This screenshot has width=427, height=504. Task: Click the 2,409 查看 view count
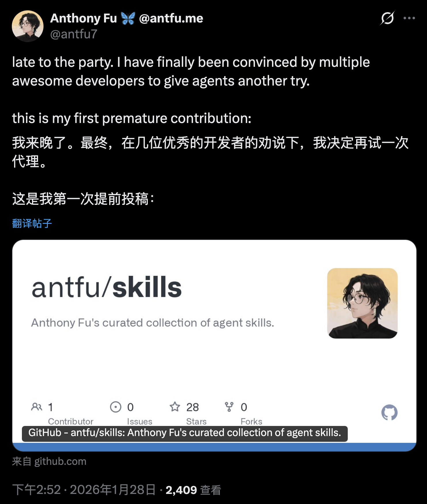click(x=193, y=490)
